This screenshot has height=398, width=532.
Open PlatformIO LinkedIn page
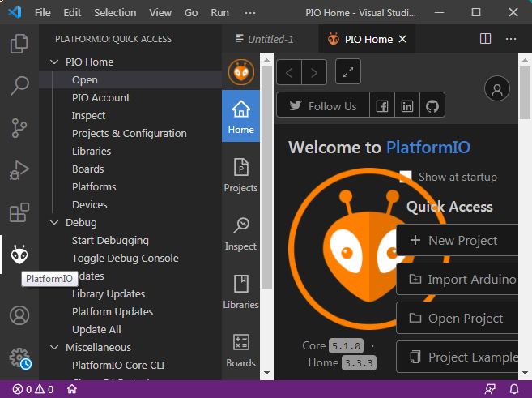pos(407,105)
